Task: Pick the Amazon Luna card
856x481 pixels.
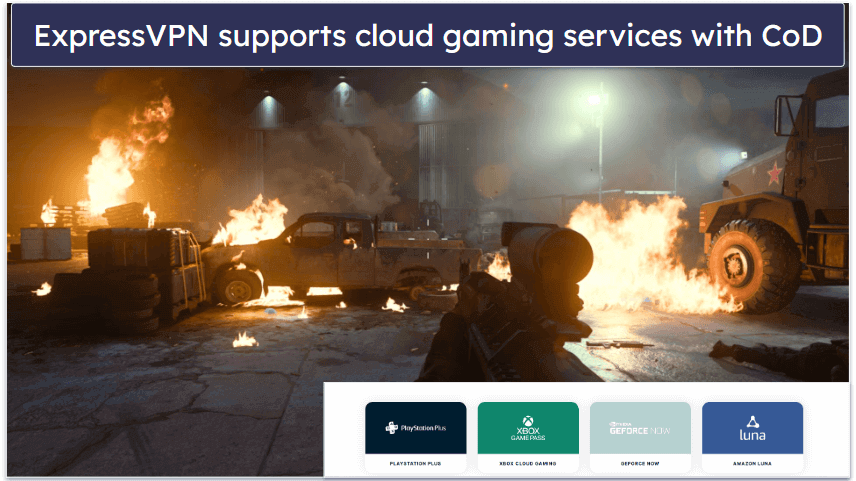Action: pos(752,437)
